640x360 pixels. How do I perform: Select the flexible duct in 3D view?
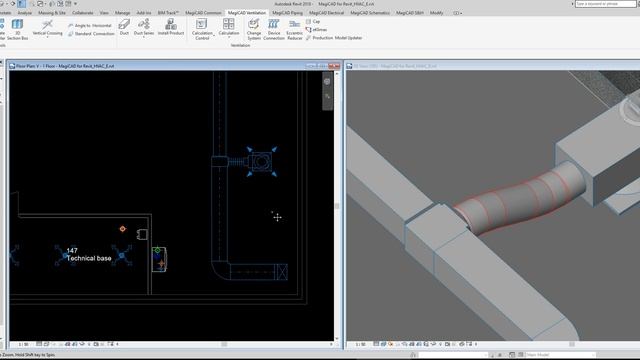click(x=520, y=198)
